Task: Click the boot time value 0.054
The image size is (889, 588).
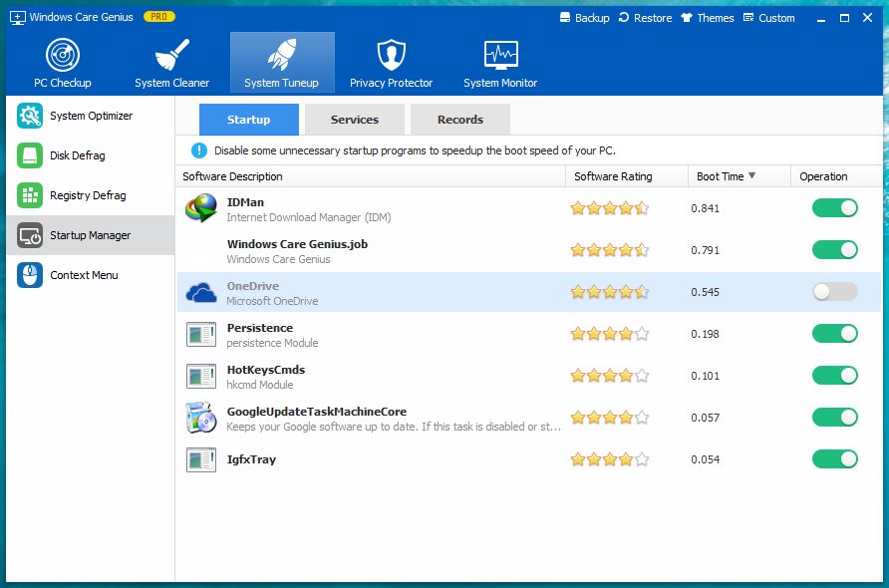Action: click(705, 459)
